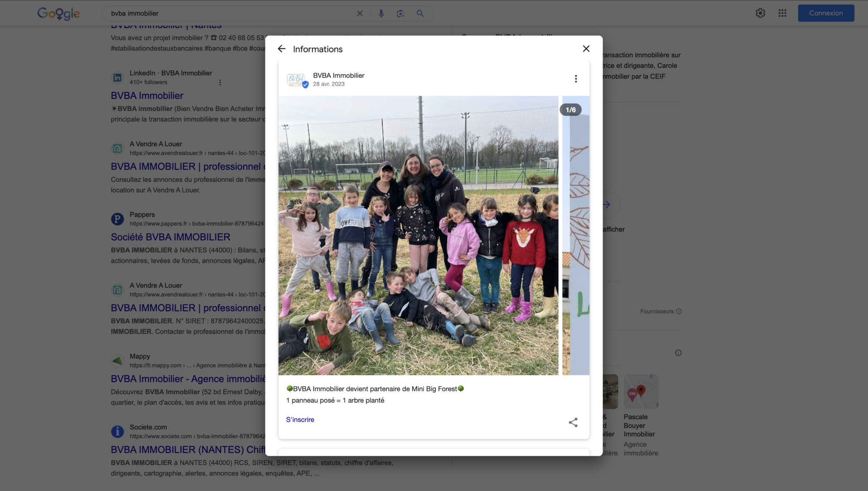Click inside the search input field

(x=212, y=13)
